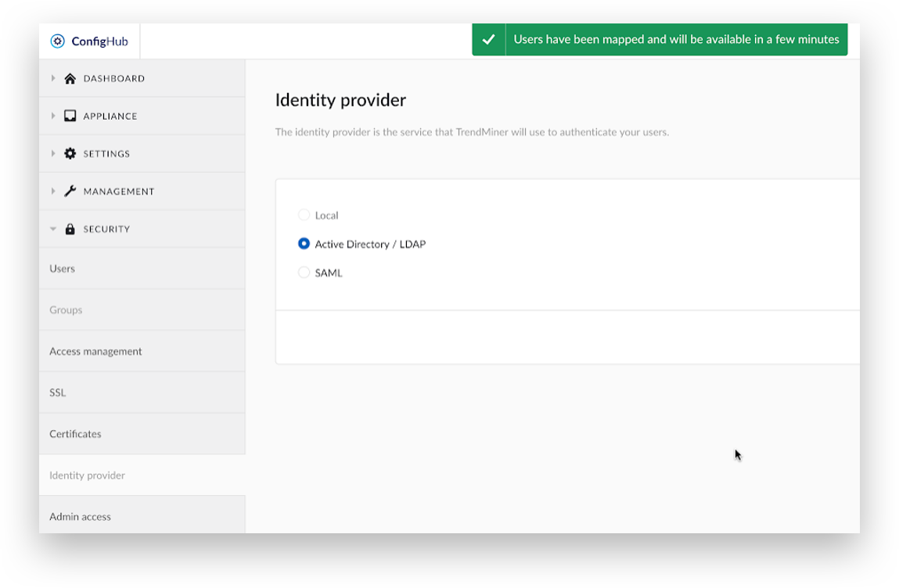Click the Dashboard home icon
This screenshot has height=588, width=899.
coord(70,78)
